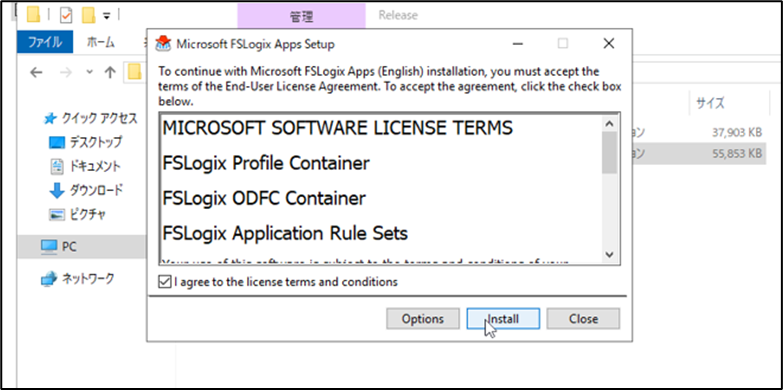The image size is (783, 390).
Task: Select PC in the navigation pane
Action: click(x=81, y=247)
